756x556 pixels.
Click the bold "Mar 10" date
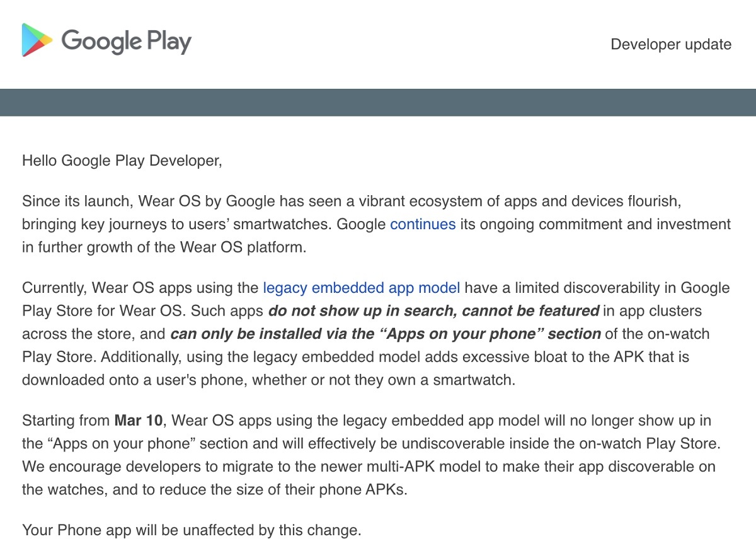point(139,420)
